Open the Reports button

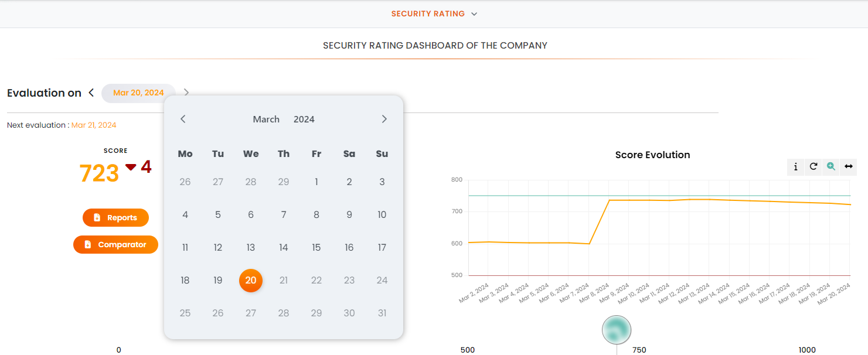(115, 218)
